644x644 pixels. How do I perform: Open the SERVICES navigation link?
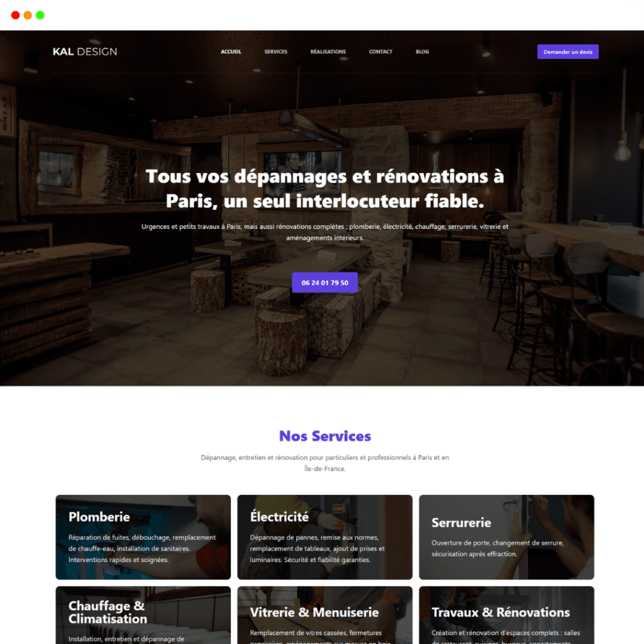click(x=275, y=52)
